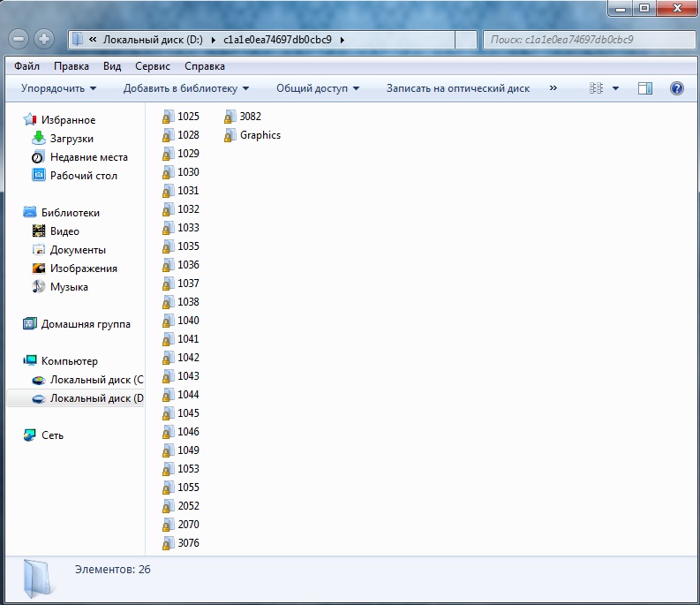Click the Back navigation arrow button
This screenshot has width=700, height=605.
(x=19, y=40)
